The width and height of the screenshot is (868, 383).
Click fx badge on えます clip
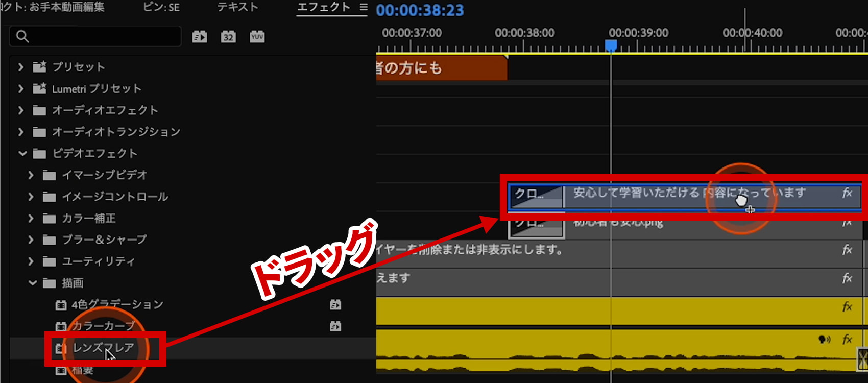[847, 278]
